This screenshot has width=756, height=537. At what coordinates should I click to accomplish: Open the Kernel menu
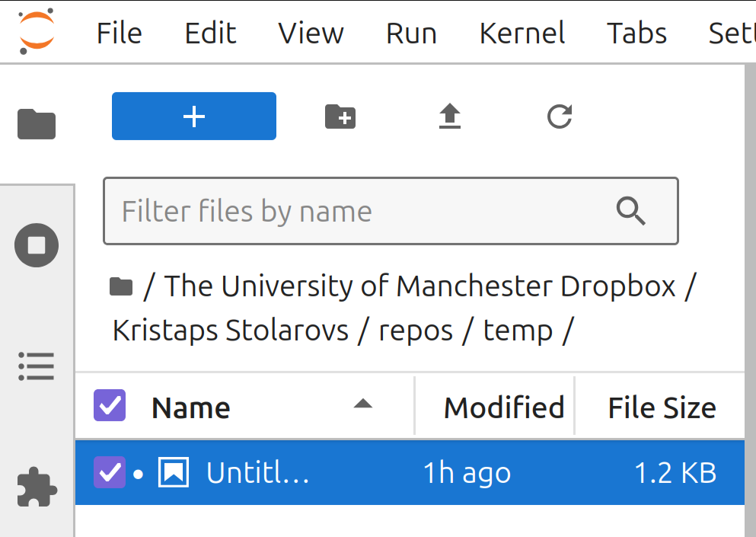[522, 34]
